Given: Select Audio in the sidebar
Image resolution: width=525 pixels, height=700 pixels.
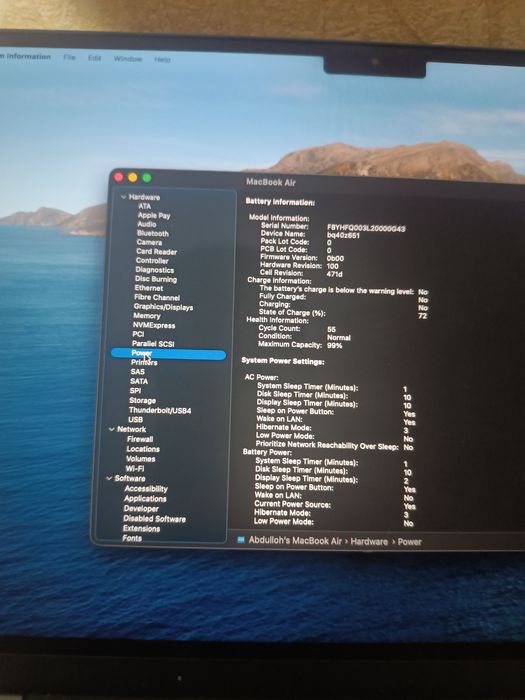Looking at the screenshot, I should click(x=147, y=224).
